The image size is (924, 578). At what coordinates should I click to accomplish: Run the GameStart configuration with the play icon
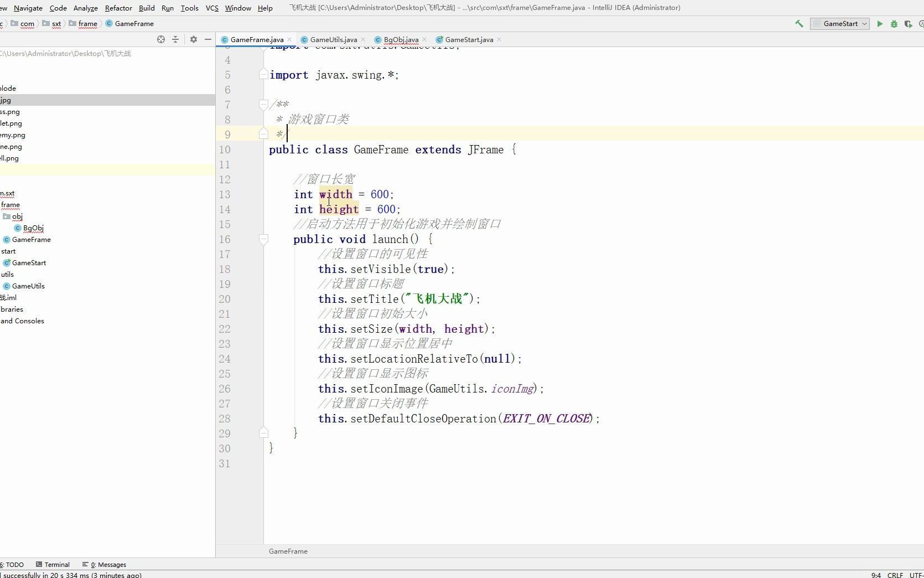[880, 24]
